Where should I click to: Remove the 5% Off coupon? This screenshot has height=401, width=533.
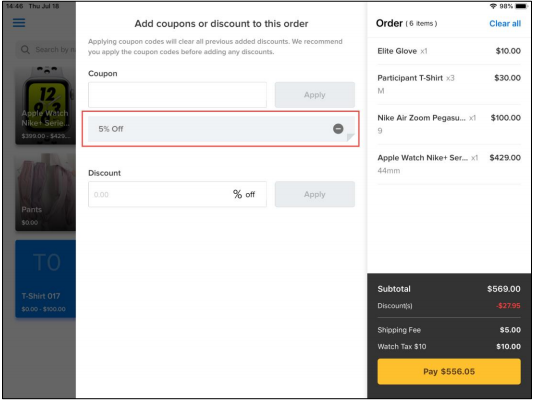point(338,128)
